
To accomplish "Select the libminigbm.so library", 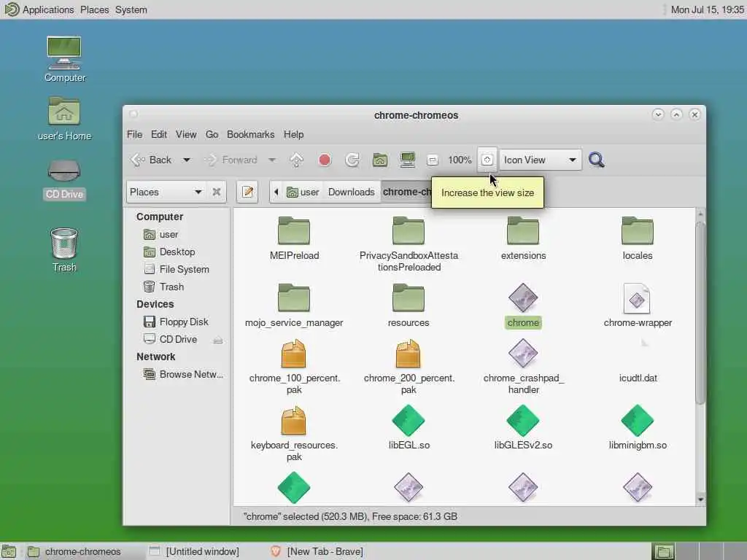I will [638, 427].
